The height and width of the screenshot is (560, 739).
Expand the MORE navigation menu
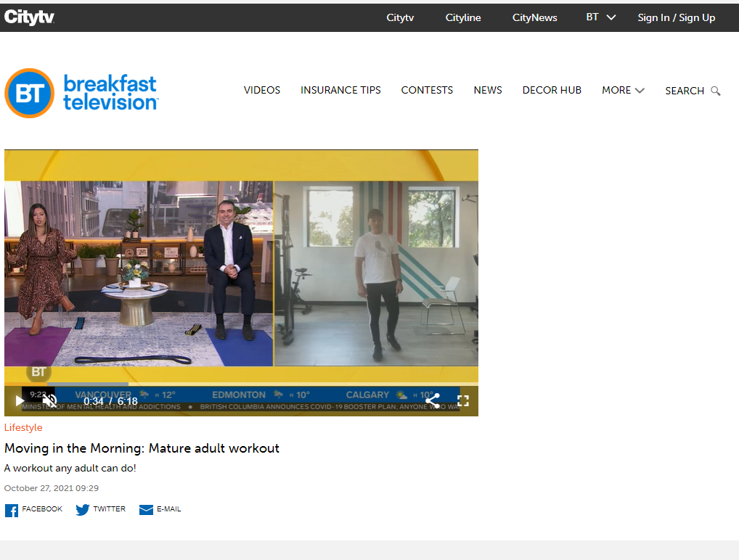622,90
